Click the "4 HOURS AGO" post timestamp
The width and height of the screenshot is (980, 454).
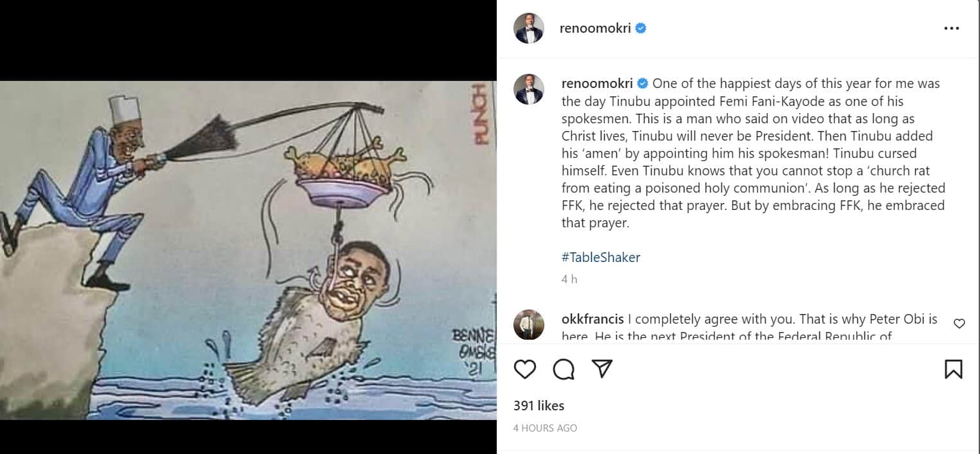(x=545, y=428)
